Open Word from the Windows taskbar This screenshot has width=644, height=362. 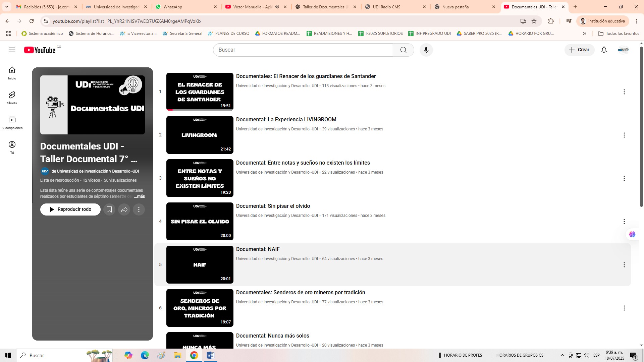(x=210, y=355)
